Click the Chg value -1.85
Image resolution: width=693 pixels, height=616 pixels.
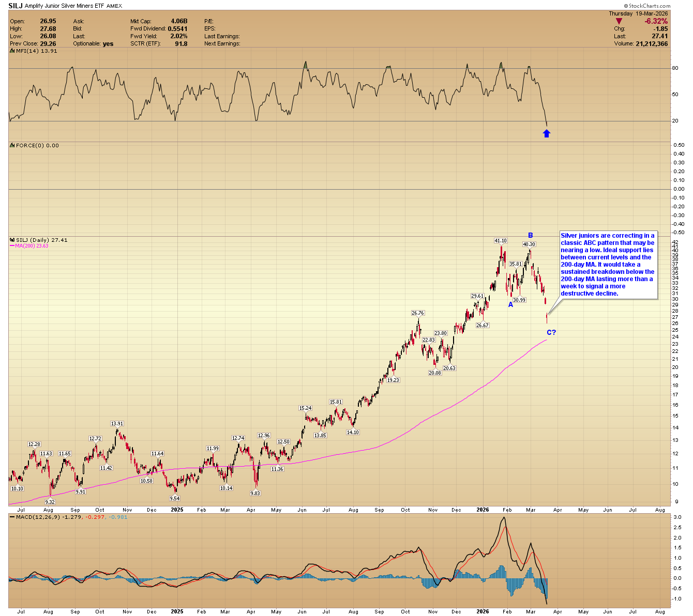pos(660,29)
